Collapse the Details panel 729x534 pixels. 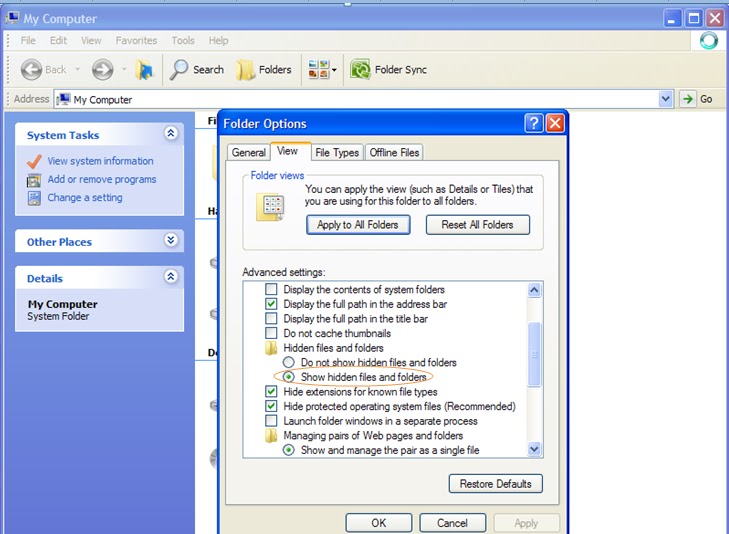[x=171, y=277]
